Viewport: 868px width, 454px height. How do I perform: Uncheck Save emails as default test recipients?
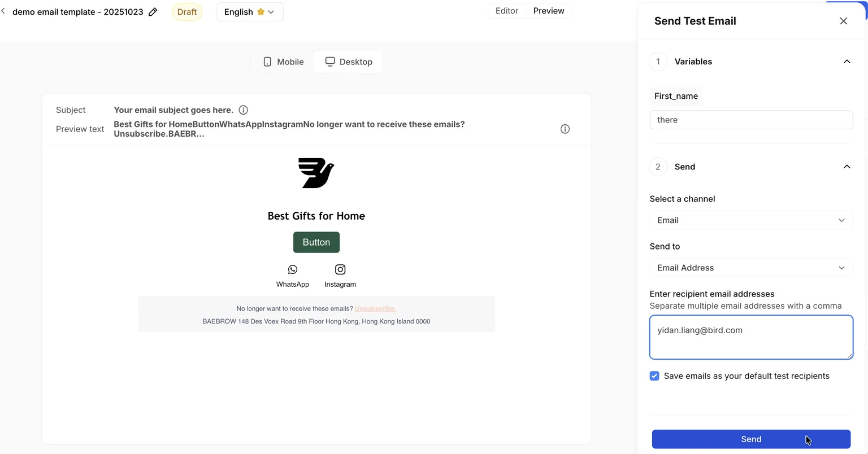tap(654, 376)
